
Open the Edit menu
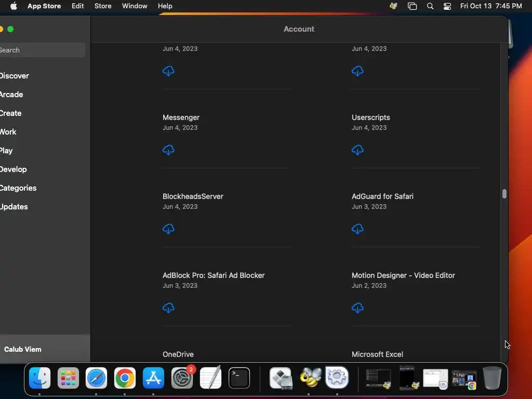[78, 6]
